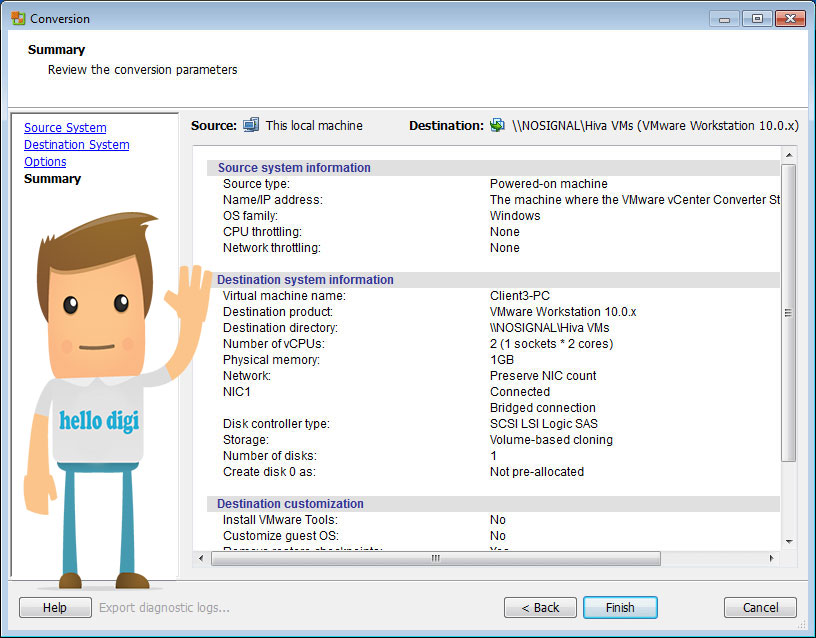
Task: Click the horizontal scrollbar right arrow
Action: (771, 558)
